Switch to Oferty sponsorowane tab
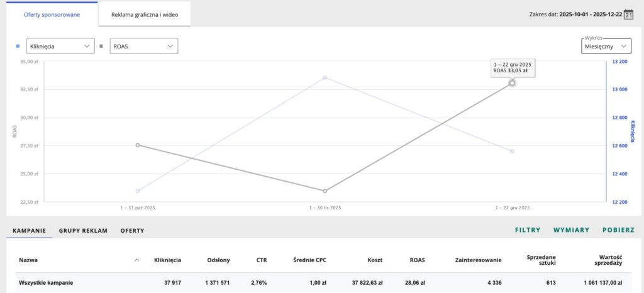The width and height of the screenshot is (644, 293). pos(52,14)
